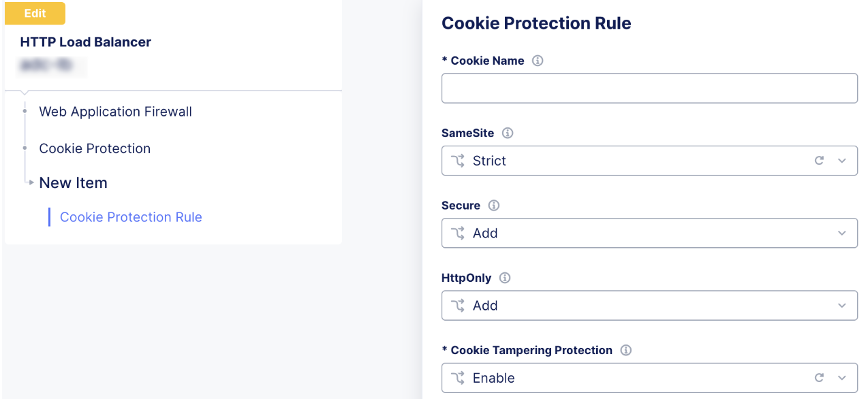This screenshot has height=399, width=868.
Task: Reset the SameSite field with refresh icon
Action: coord(820,161)
